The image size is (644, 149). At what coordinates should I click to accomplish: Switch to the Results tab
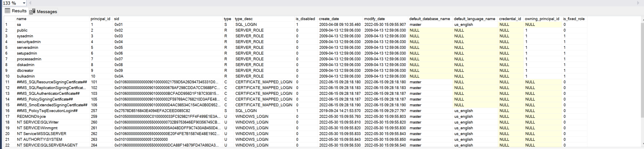click(16, 11)
